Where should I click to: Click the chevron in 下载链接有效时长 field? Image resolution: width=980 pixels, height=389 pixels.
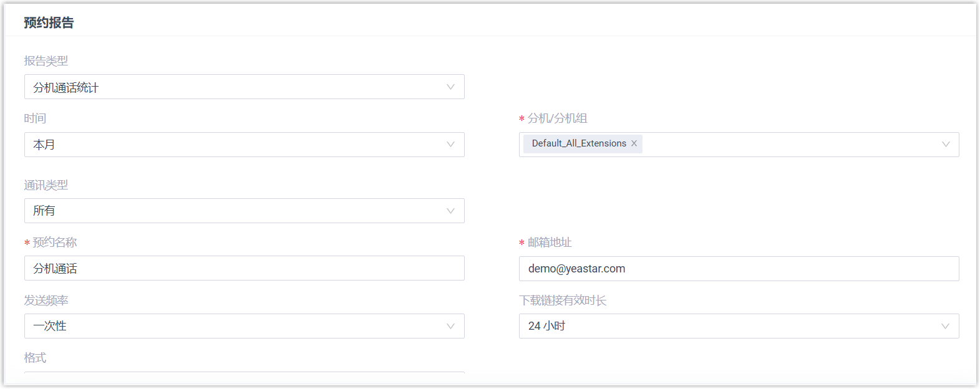945,326
